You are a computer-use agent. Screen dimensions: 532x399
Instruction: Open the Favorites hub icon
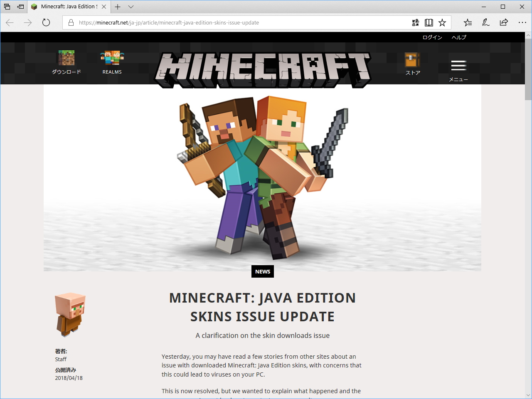468,22
